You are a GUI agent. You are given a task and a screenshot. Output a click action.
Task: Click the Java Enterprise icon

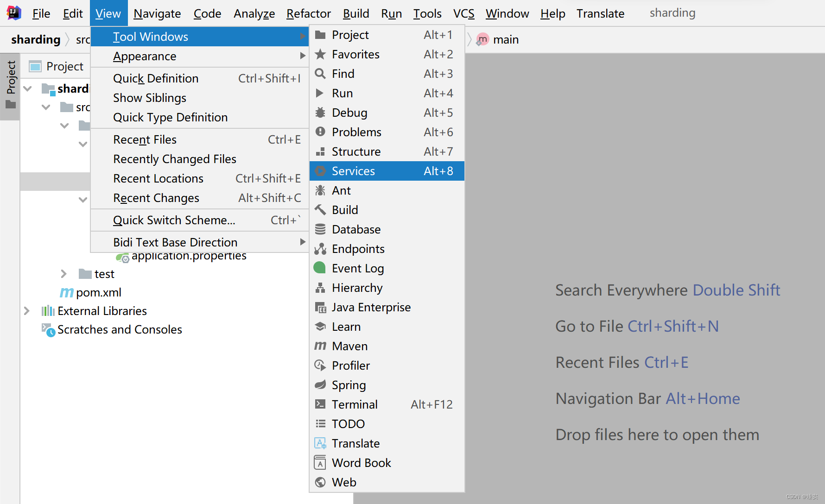tap(320, 307)
